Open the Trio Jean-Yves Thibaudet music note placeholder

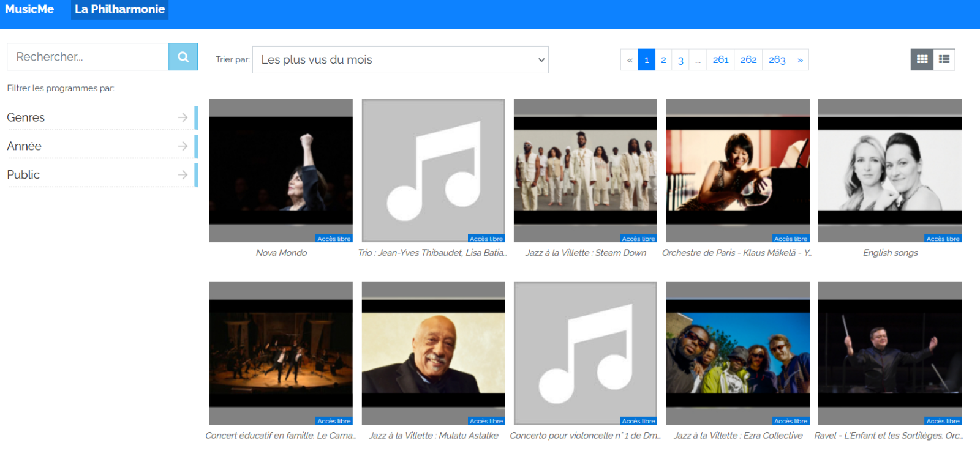click(433, 170)
